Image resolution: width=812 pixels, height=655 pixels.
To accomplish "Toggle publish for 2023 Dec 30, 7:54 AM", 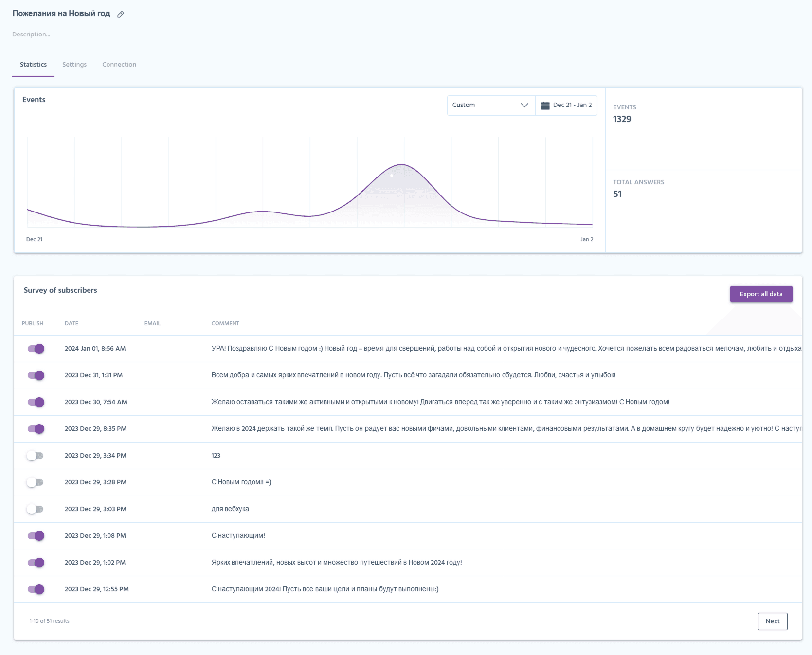I will click(x=36, y=402).
